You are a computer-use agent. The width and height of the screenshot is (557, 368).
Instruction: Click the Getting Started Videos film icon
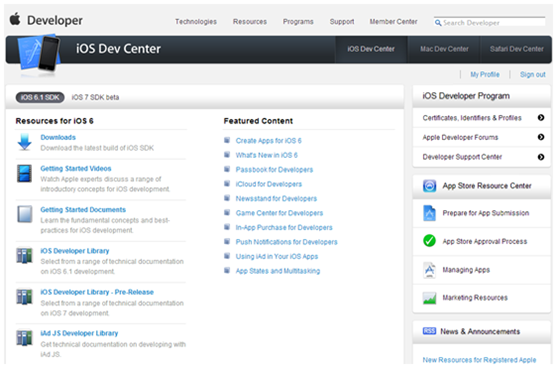click(x=25, y=174)
